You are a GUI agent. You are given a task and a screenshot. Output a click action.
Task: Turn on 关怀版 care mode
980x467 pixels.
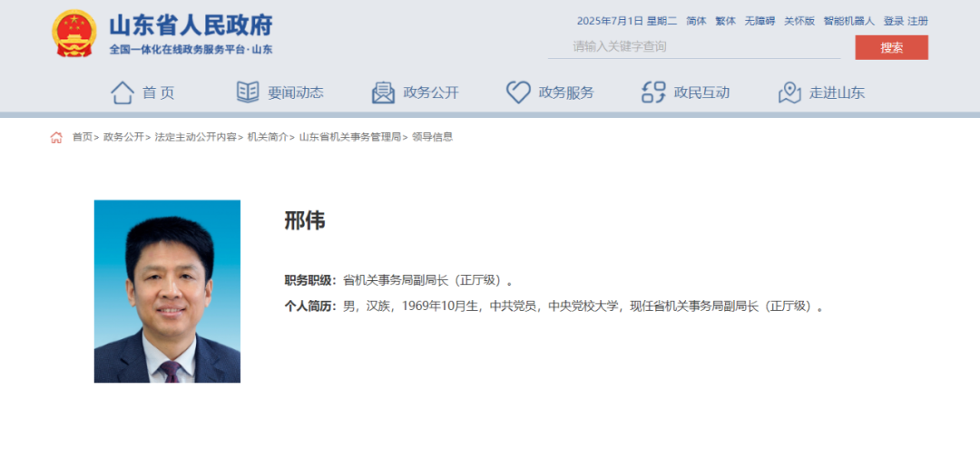[799, 21]
